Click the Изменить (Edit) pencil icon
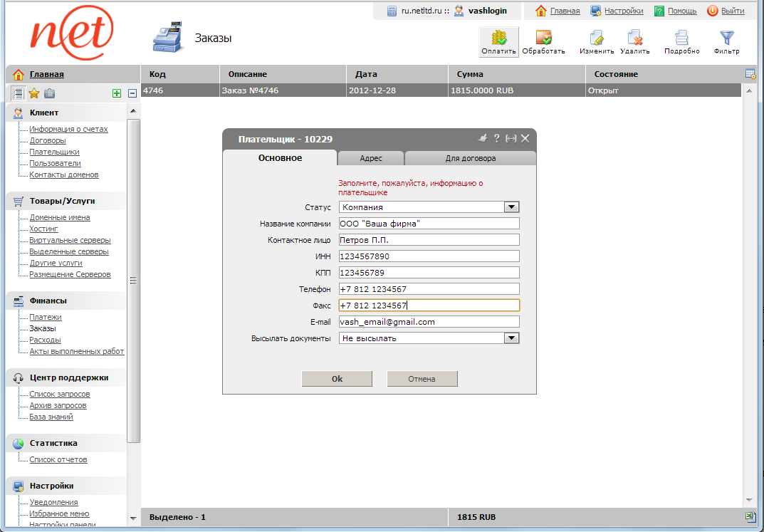Screen dimensions: 764x532 tap(596, 38)
